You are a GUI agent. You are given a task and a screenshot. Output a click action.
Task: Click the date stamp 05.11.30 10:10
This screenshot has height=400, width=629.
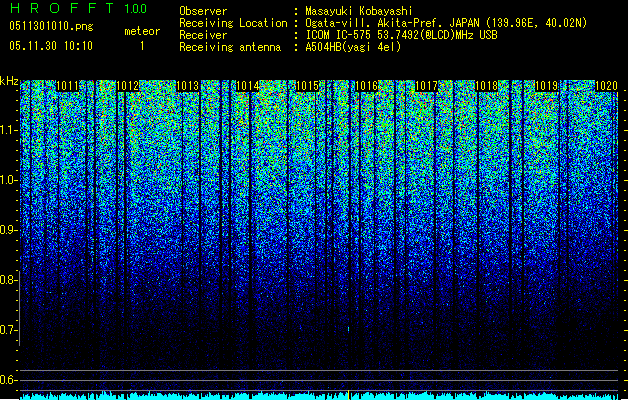51,46
